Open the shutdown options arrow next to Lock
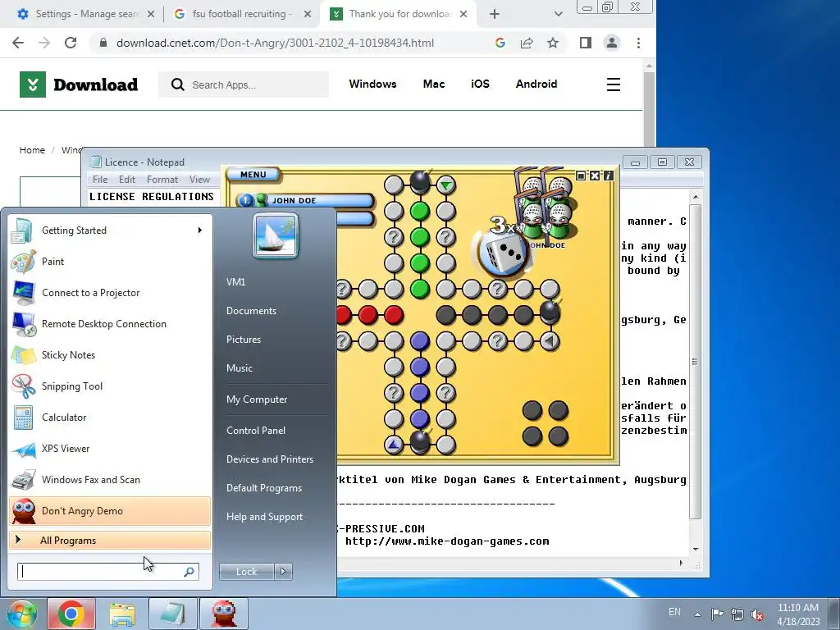Image resolution: width=840 pixels, height=630 pixels. (283, 572)
